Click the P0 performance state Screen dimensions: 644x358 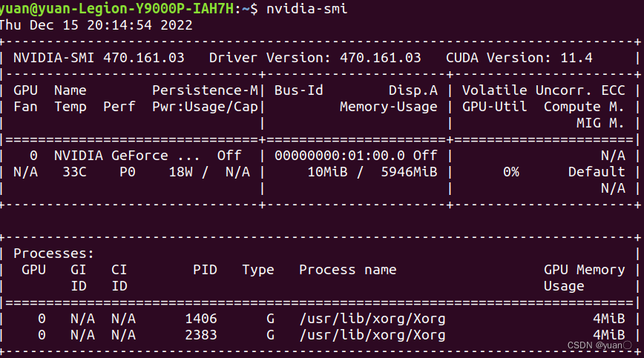pyautogui.click(x=128, y=172)
